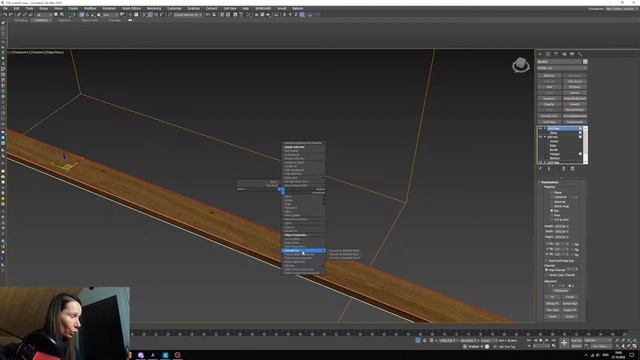
Task: Open the Perspective viewport label menu
Action: (22, 52)
